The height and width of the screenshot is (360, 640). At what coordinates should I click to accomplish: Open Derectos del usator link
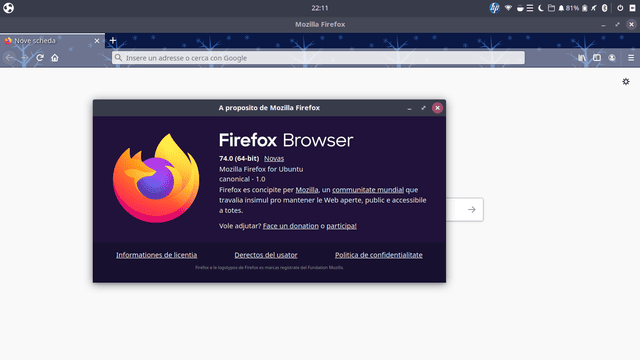coord(266,255)
